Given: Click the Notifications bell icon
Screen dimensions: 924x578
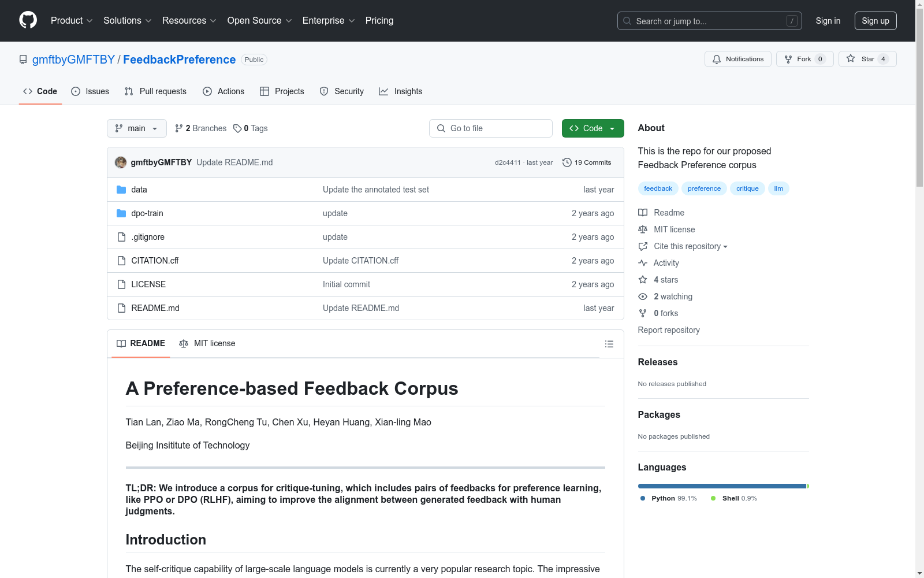Looking at the screenshot, I should (x=717, y=59).
